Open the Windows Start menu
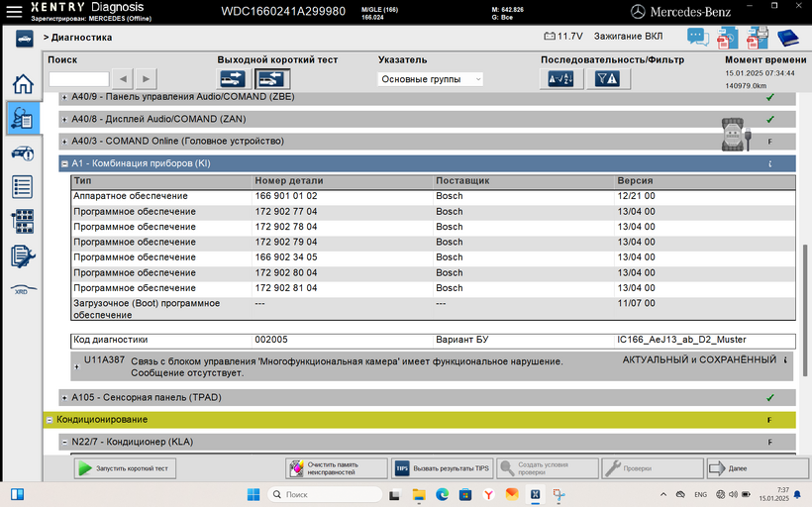812x507 pixels. click(254, 494)
